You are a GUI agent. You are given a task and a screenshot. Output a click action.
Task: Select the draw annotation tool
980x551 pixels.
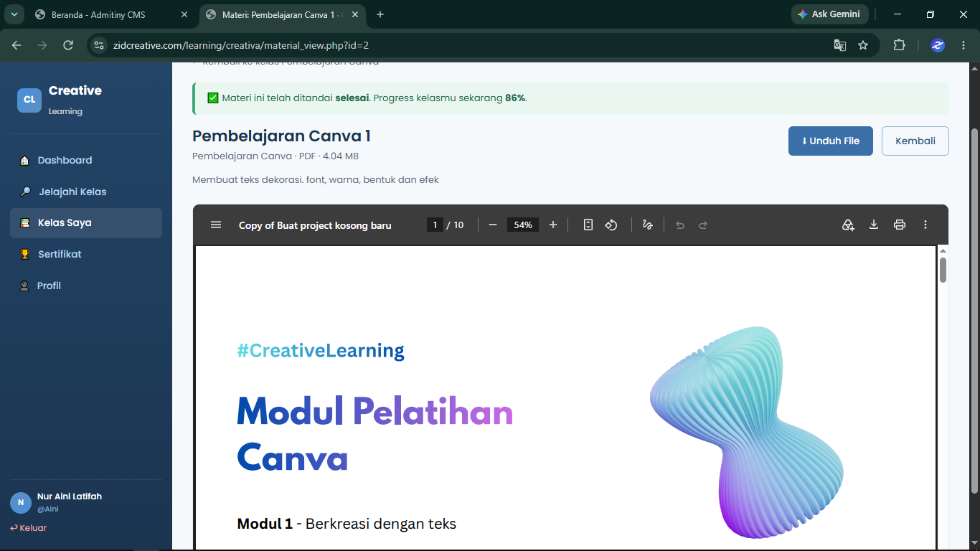click(x=647, y=225)
